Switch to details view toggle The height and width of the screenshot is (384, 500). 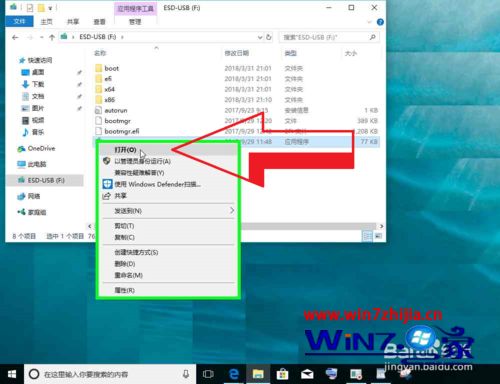pos(367,236)
